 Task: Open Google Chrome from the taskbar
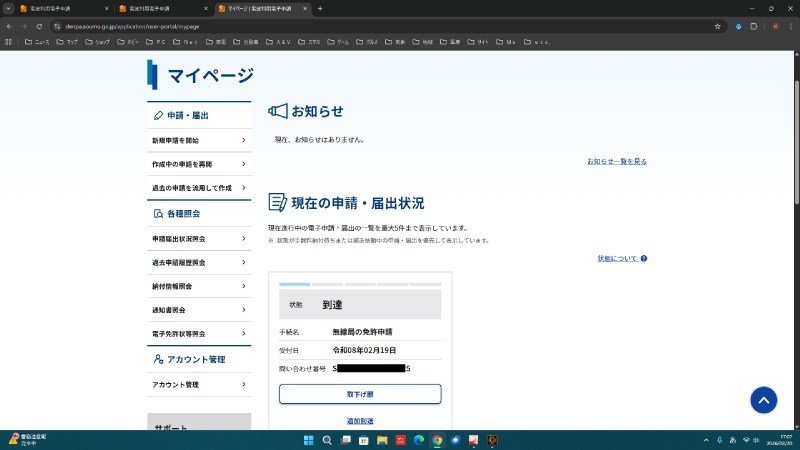coord(437,440)
